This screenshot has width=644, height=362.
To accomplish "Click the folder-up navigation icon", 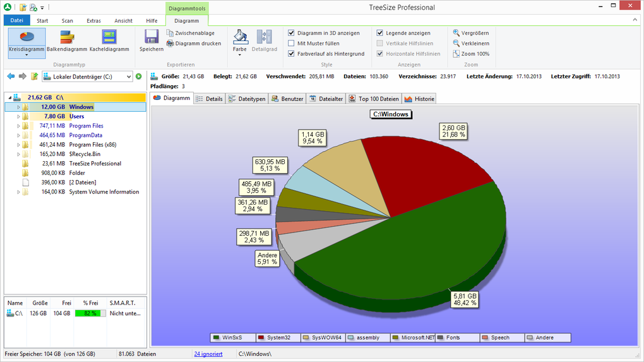I will [35, 76].
